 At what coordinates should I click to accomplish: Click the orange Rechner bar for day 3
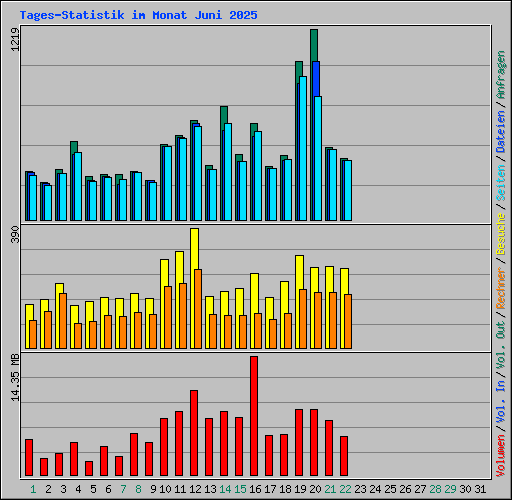click(63, 321)
